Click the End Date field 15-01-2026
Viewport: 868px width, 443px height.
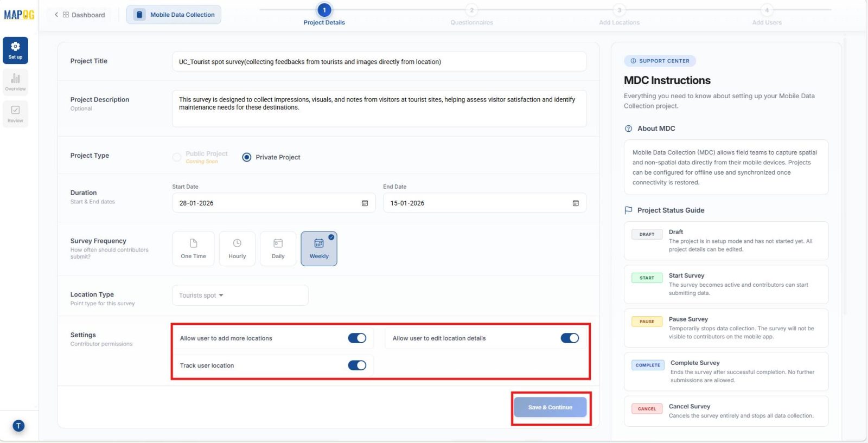click(484, 203)
